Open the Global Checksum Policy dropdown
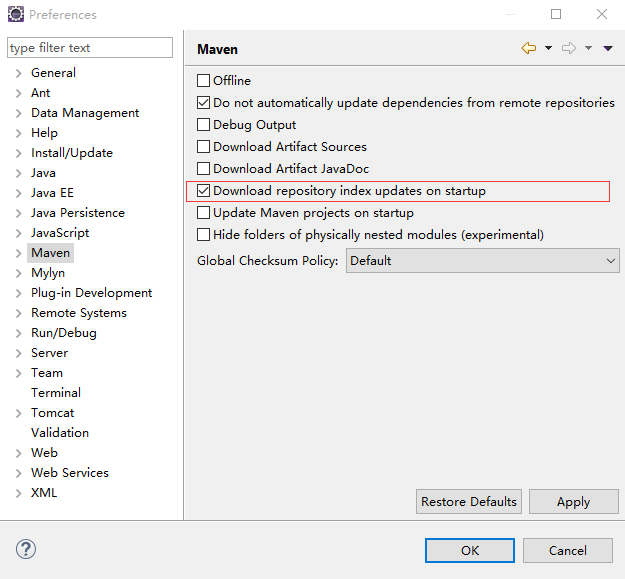This screenshot has width=625, height=579. [x=483, y=261]
